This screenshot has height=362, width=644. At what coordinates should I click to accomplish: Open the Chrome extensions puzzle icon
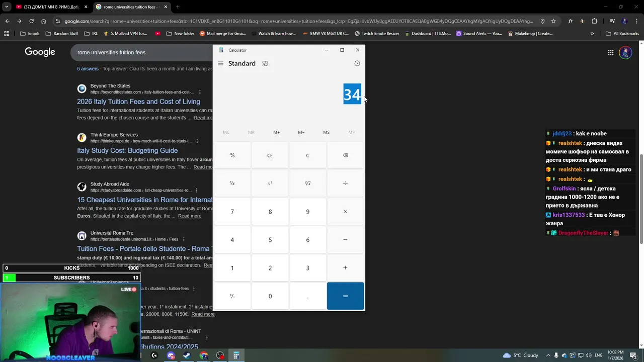[x=594, y=21]
